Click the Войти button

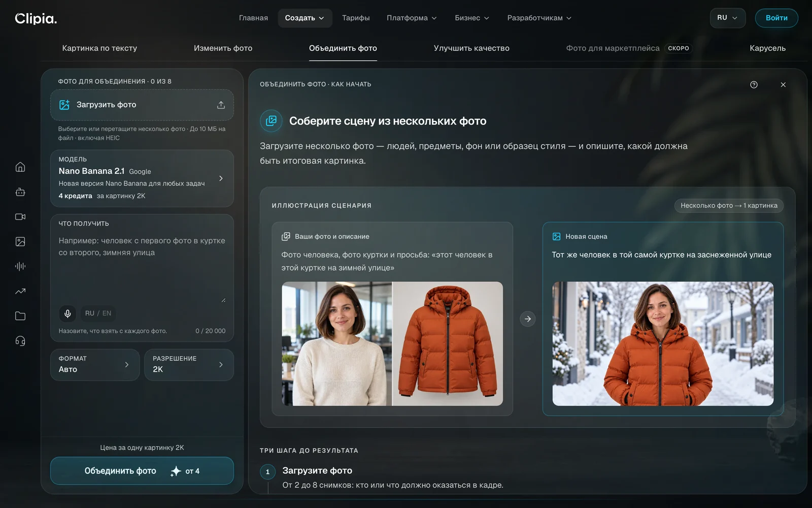[x=776, y=18]
